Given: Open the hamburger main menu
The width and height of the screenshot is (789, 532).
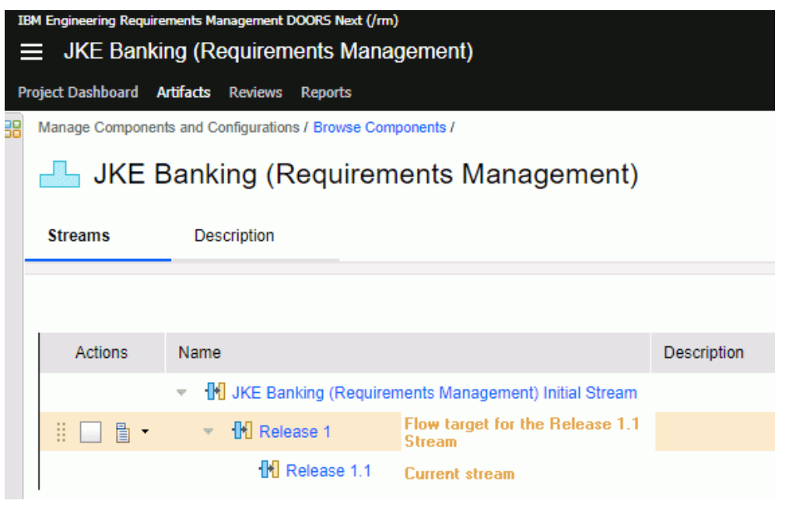Looking at the screenshot, I should click(31, 52).
